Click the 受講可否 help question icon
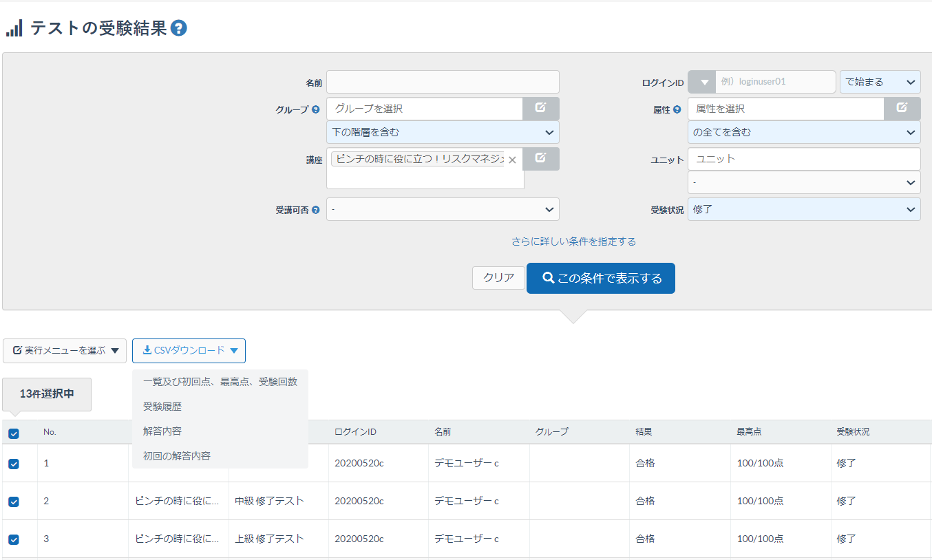The height and width of the screenshot is (560, 932). tap(316, 210)
